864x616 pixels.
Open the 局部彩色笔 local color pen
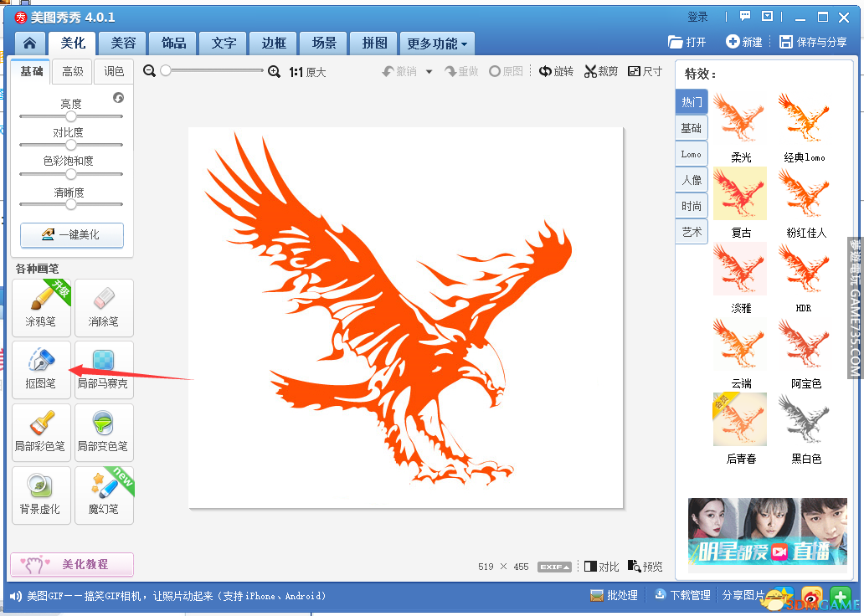[x=41, y=430]
